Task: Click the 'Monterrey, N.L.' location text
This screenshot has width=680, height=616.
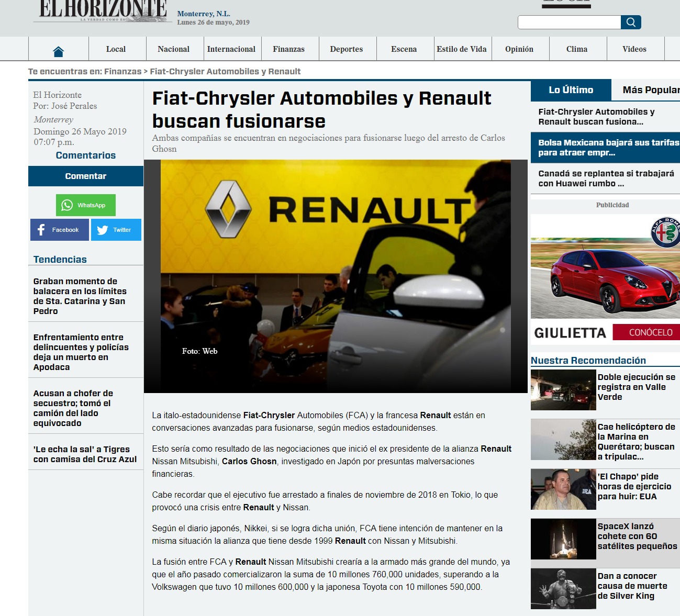Action: pos(204,14)
